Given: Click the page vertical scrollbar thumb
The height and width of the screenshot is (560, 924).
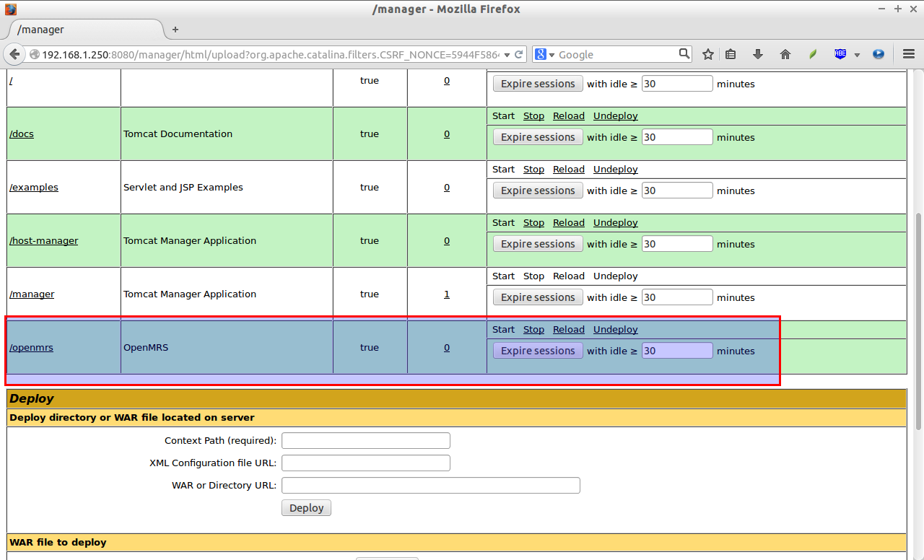Looking at the screenshot, I should click(x=918, y=321).
